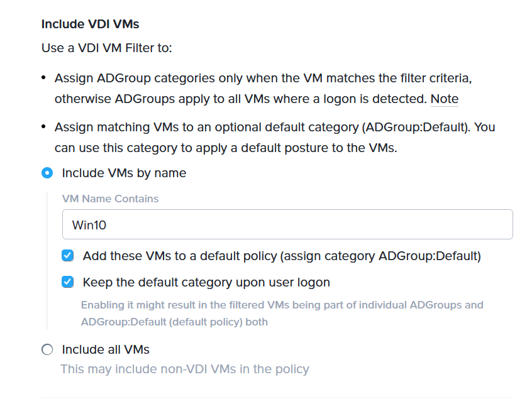Select the Include VMs by name radio button
532x399 pixels.
[47, 173]
